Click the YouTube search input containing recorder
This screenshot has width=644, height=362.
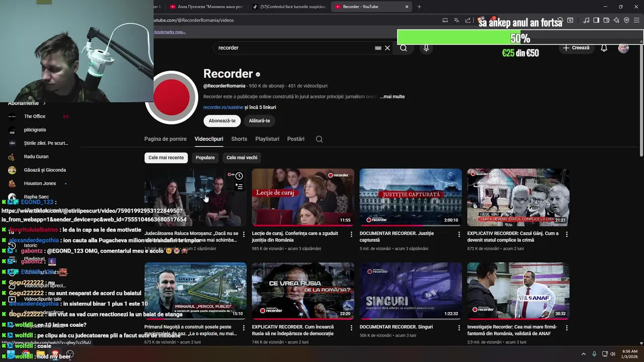click(x=294, y=48)
